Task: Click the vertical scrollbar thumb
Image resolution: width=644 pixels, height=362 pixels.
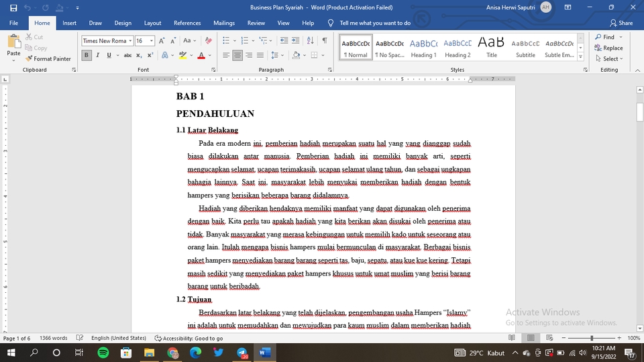Action: (639, 112)
